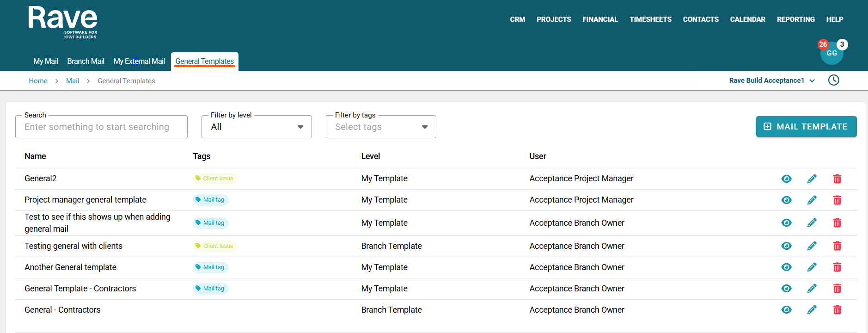
Task: Delete the Project manager general template
Action: click(x=837, y=200)
